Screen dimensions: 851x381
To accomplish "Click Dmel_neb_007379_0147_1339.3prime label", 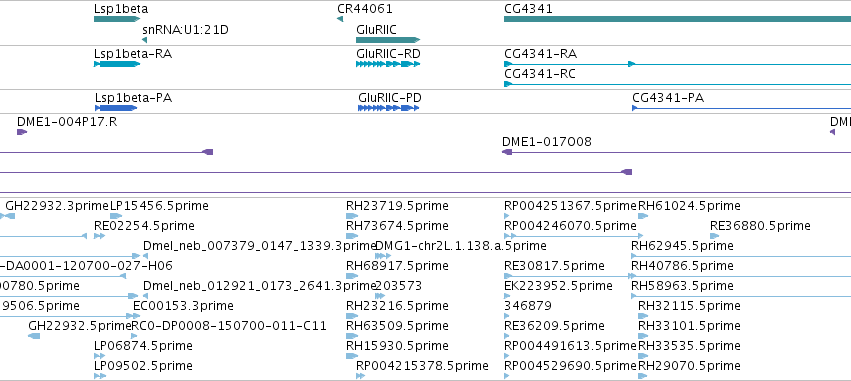I will 259,246.
